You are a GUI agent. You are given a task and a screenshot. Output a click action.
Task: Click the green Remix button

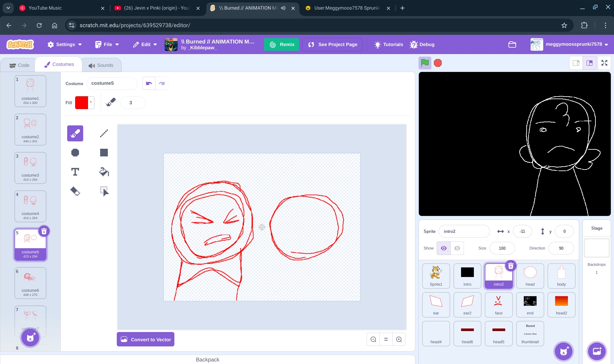(x=282, y=44)
